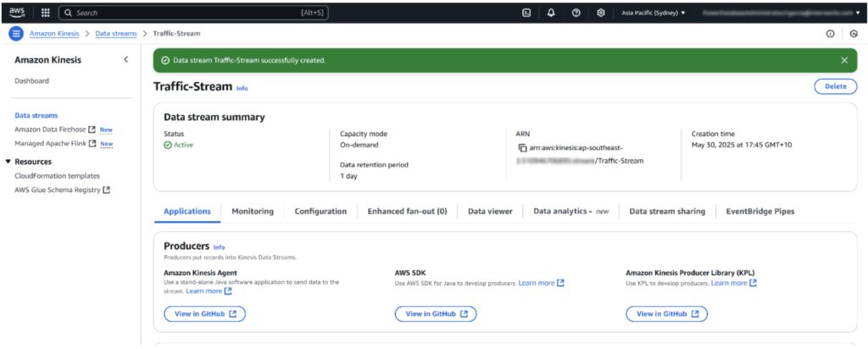Open the EventBridge Pipes tab
This screenshot has width=868, height=349.
[x=760, y=211]
